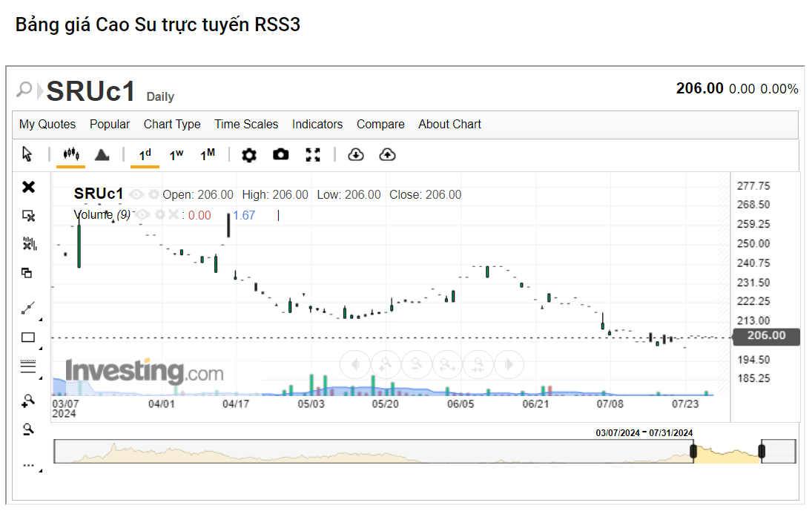Image resolution: width=812 pixels, height=511 pixels.
Task: Click the left range slider handle
Action: click(x=693, y=452)
